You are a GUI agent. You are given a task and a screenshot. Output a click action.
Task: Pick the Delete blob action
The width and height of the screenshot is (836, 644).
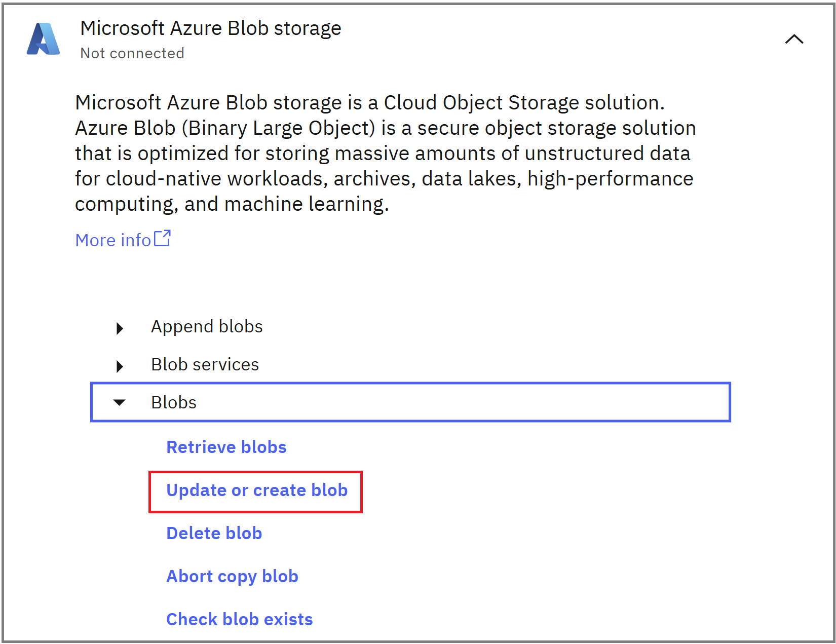click(214, 534)
